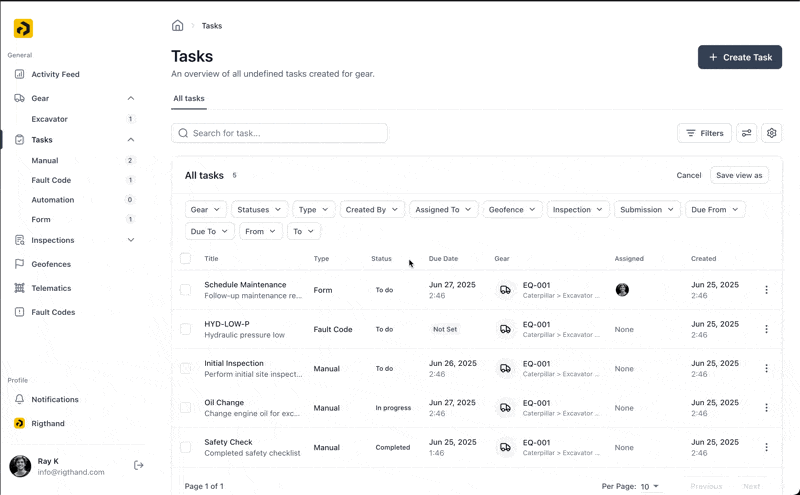Image resolution: width=800 pixels, height=495 pixels.
Task: Click the logout icon beside Ray K
Action: click(139, 466)
